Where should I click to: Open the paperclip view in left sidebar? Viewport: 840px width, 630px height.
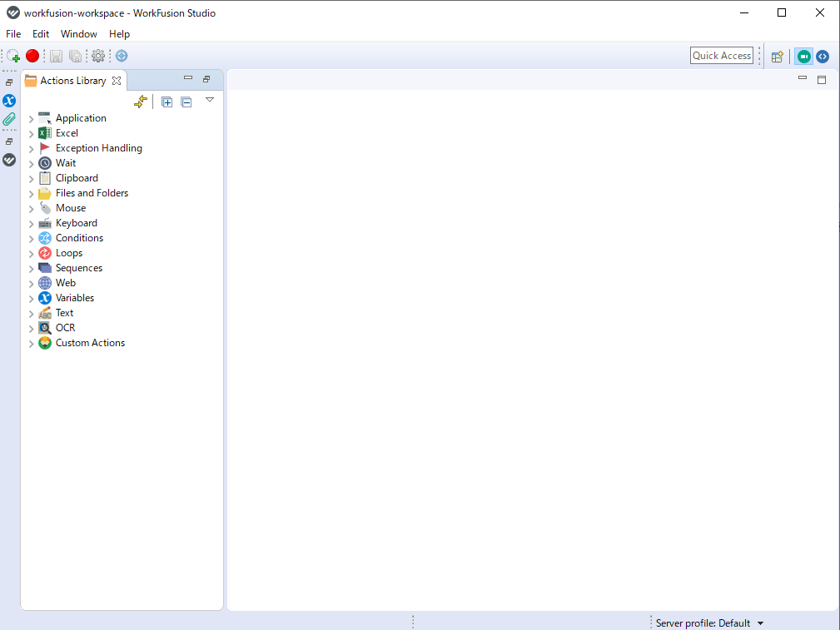click(x=9, y=120)
